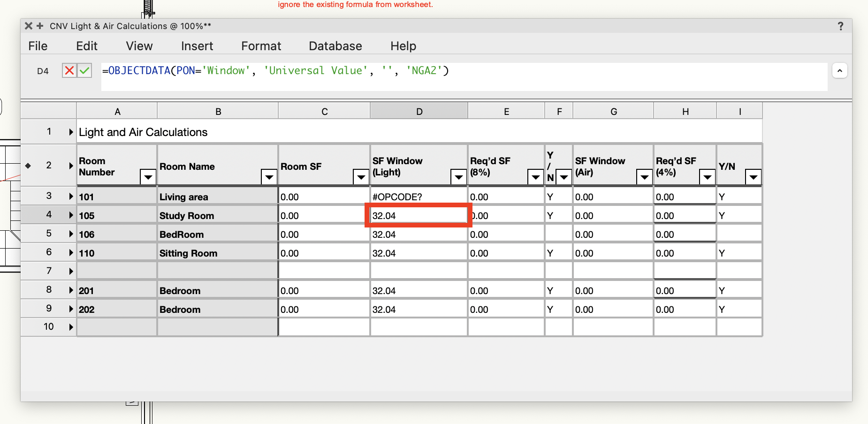
Task: Open the Format menu
Action: pyautogui.click(x=261, y=45)
